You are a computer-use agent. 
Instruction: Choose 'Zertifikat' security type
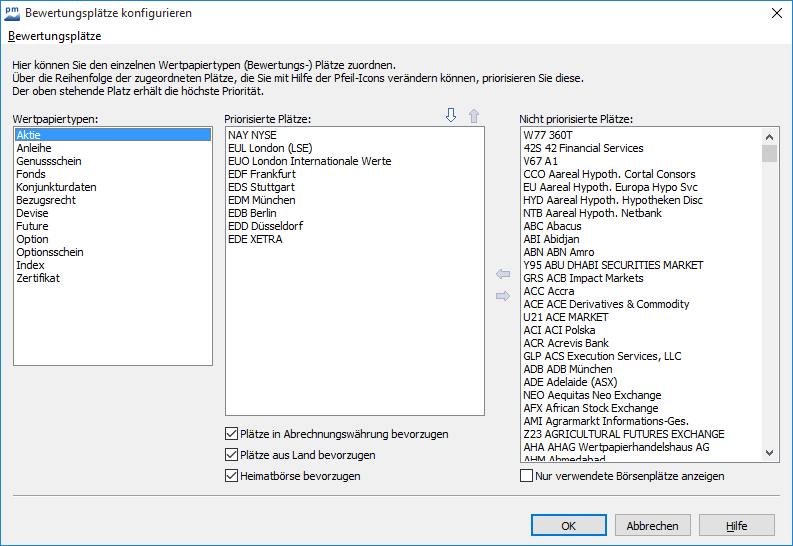38,278
